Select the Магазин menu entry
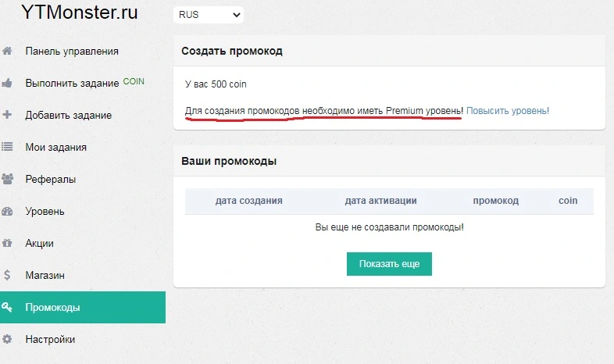 tap(45, 275)
